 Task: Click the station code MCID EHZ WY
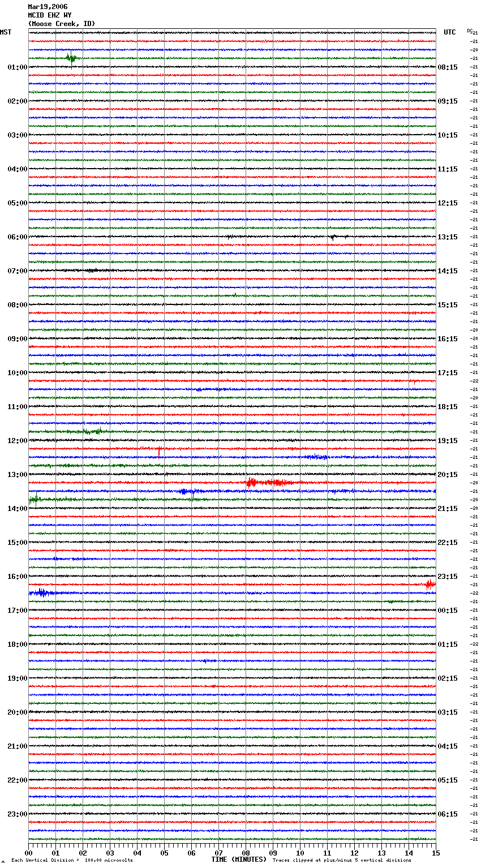(x=50, y=15)
